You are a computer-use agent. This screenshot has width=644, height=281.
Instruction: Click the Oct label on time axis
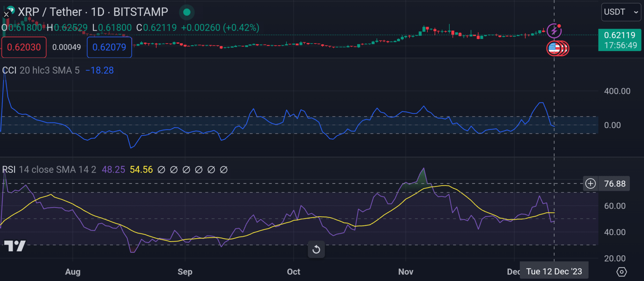[293, 272]
